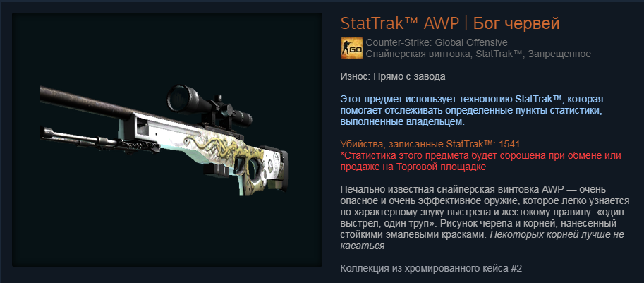Screen dimensions: 644x283
Task: Open "Коллекция из хромированного кейса #2" collection line
Action: tap(431, 269)
